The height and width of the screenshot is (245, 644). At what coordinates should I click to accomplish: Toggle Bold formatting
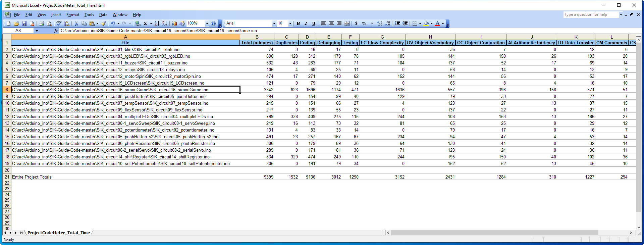[x=298, y=23]
